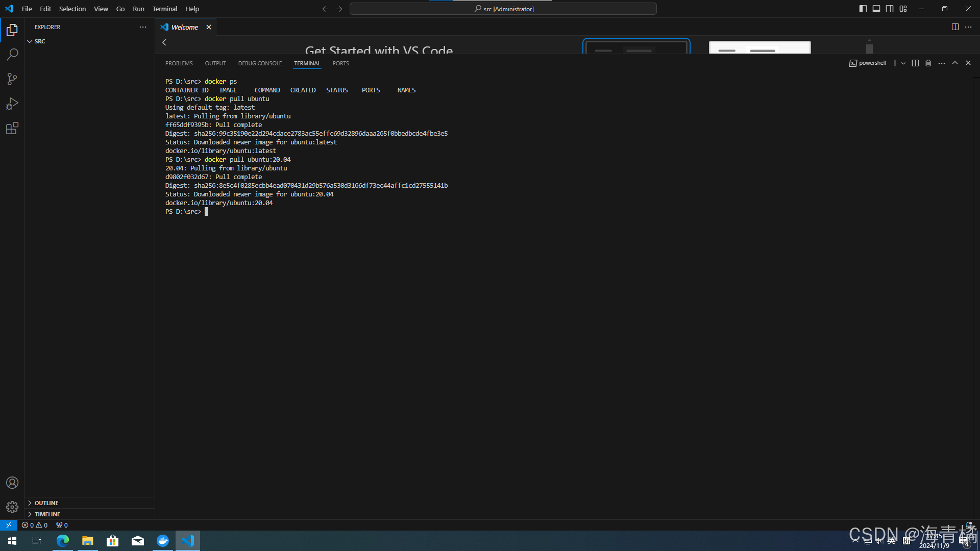Open the Go menu
980x551 pixels.
click(x=120, y=9)
